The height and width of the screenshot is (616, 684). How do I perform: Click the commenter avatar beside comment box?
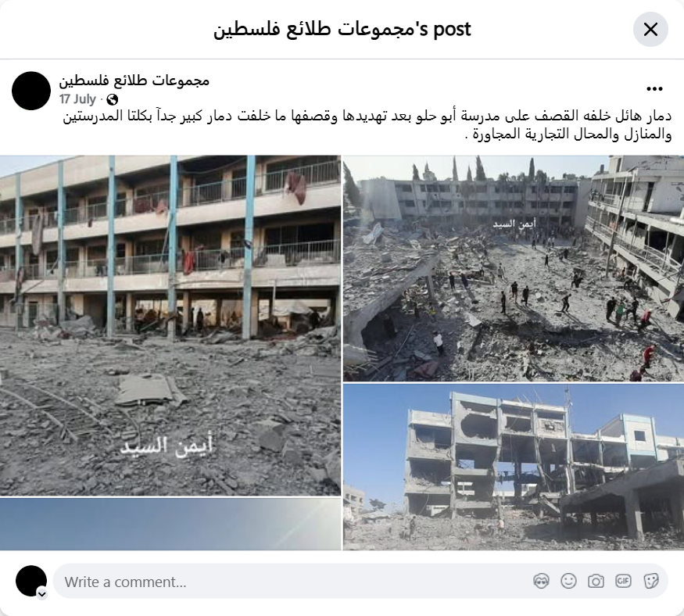click(31, 581)
